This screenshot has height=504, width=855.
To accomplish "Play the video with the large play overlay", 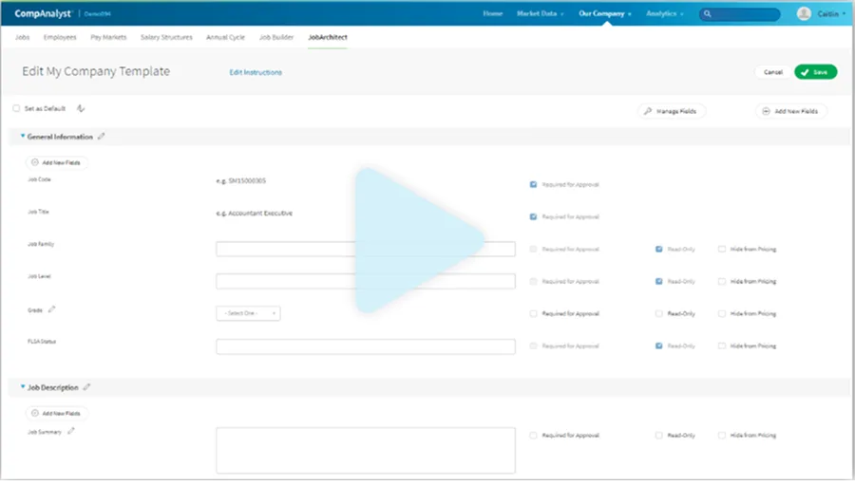I will pos(419,240).
